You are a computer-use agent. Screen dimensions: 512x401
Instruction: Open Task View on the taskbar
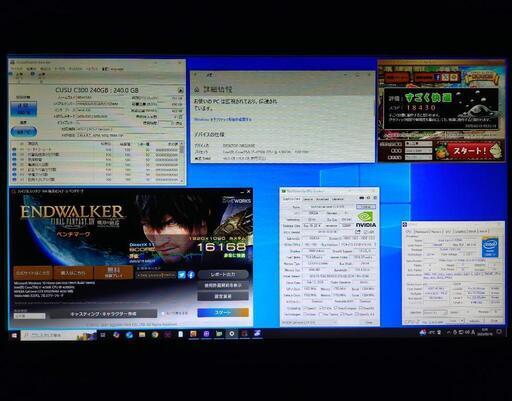[x=103, y=335]
